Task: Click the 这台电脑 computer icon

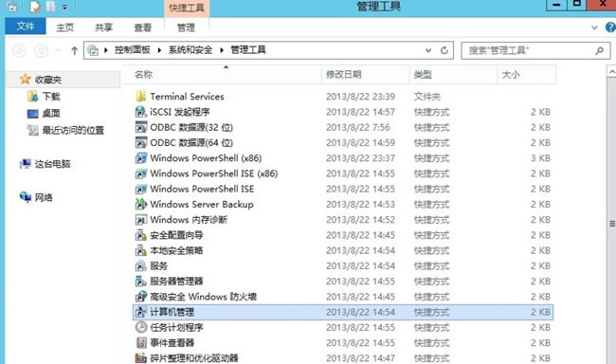Action: tap(26, 164)
